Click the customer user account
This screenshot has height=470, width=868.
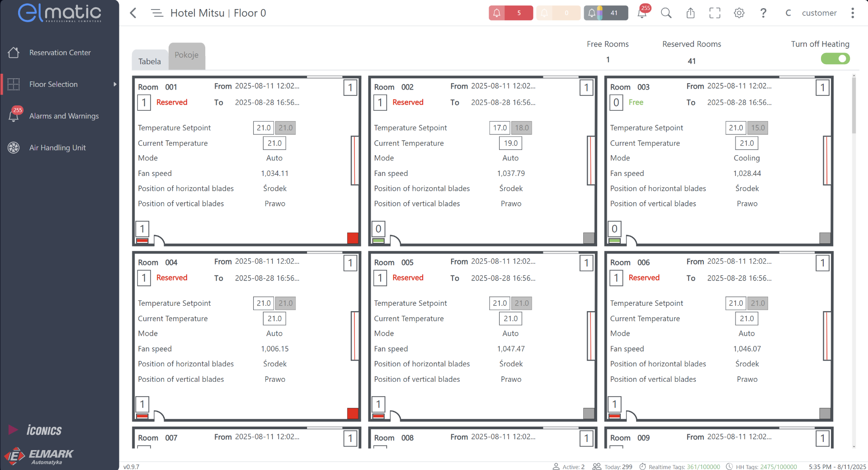[819, 13]
